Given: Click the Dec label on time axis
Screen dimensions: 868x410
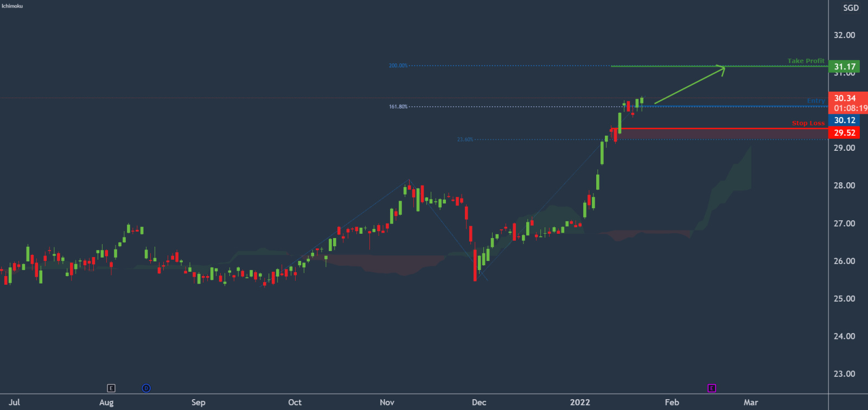Looking at the screenshot, I should pyautogui.click(x=479, y=402).
